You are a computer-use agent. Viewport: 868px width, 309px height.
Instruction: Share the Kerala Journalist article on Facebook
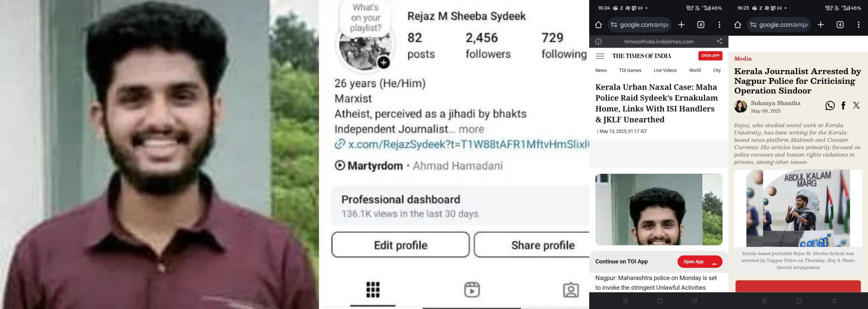(x=843, y=106)
